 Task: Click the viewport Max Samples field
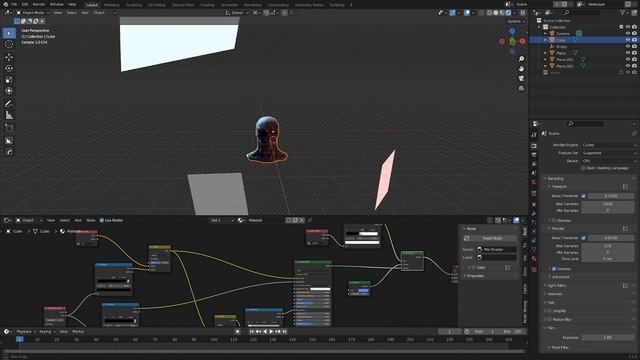point(607,204)
